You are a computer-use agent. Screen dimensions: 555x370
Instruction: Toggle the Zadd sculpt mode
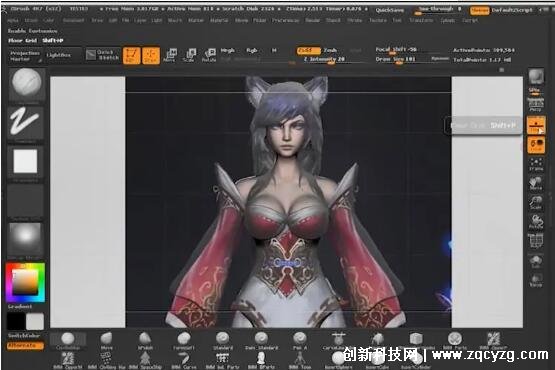tap(308, 51)
